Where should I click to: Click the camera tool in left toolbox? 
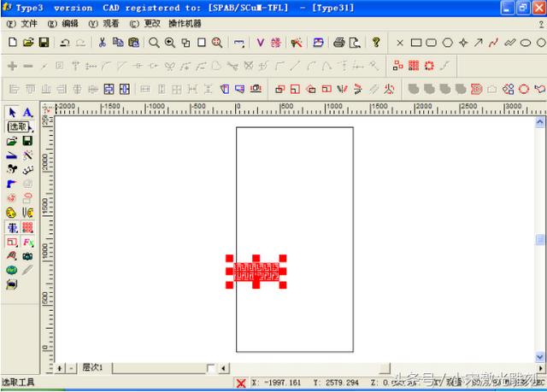[x=27, y=256]
